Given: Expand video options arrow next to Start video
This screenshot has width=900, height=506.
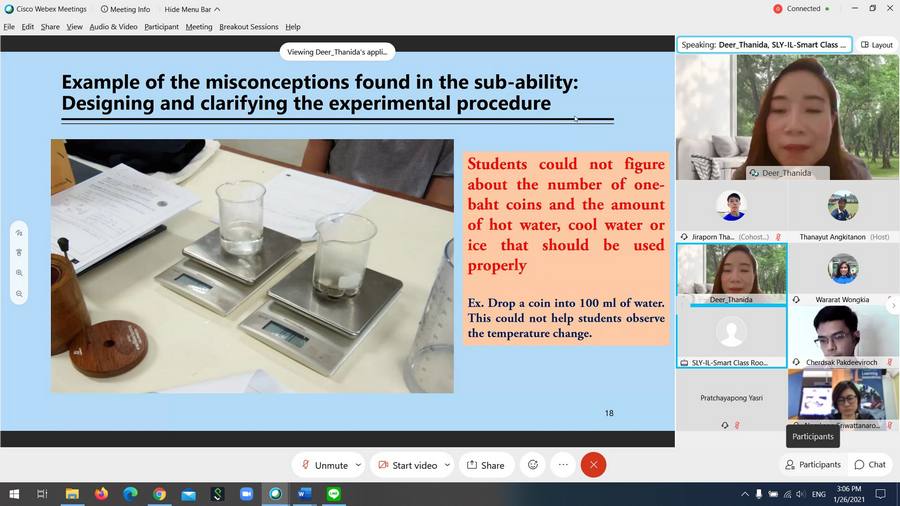Looking at the screenshot, I should click(x=447, y=465).
